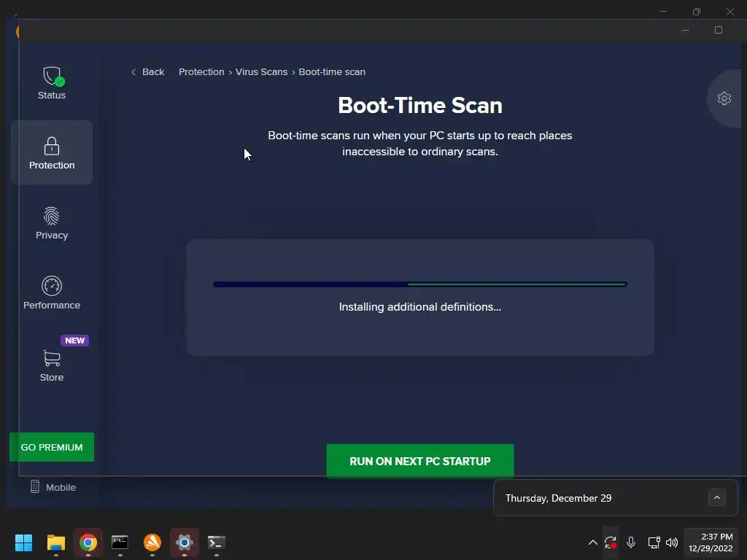This screenshot has height=560, width=747.
Task: Click the microphone tray icon
Action: click(631, 542)
